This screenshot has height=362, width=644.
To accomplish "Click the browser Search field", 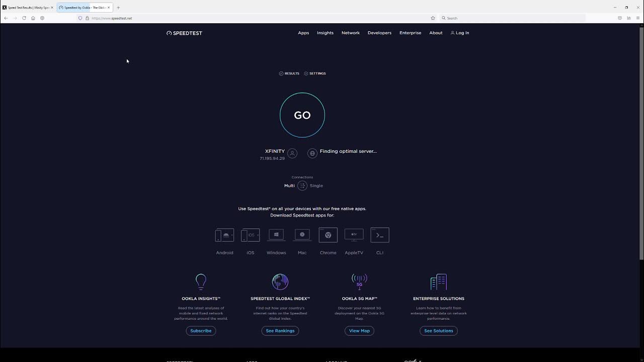I will pos(512,18).
